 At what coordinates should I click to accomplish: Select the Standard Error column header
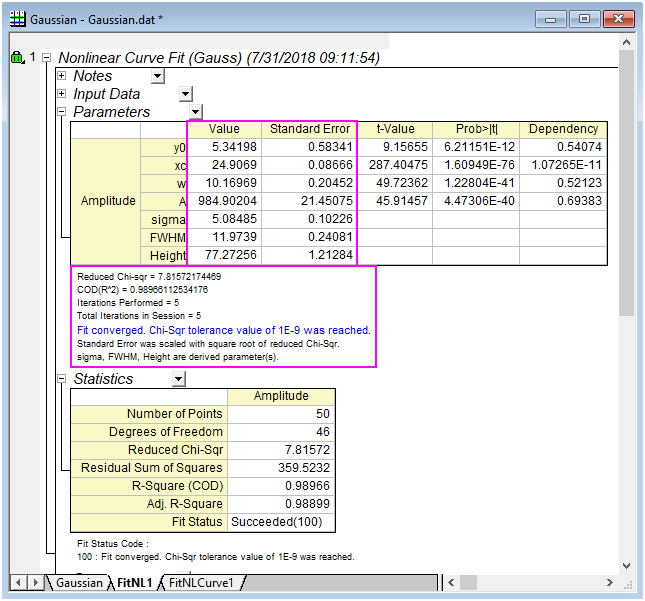tap(310, 129)
